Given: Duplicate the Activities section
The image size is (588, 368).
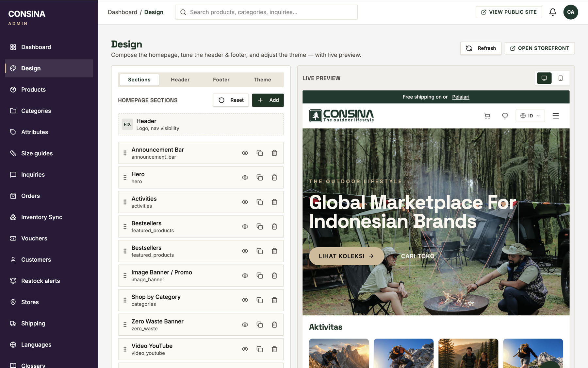Looking at the screenshot, I should (x=260, y=202).
